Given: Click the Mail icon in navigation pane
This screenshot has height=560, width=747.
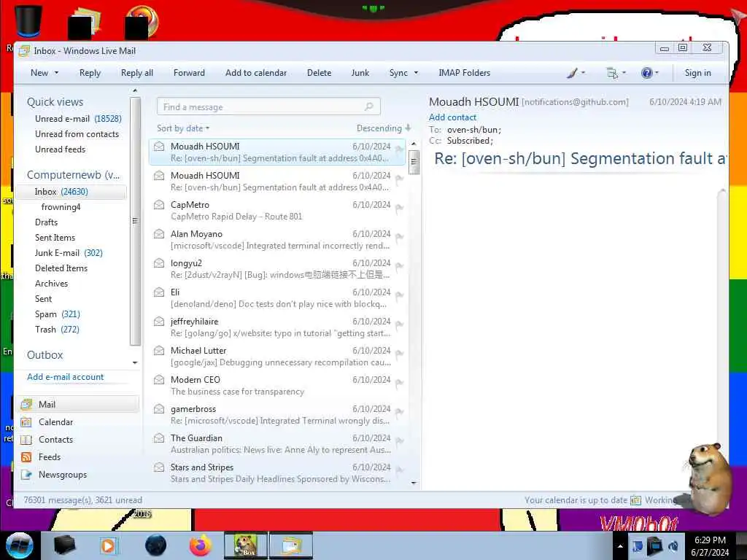Looking at the screenshot, I should pos(26,404).
